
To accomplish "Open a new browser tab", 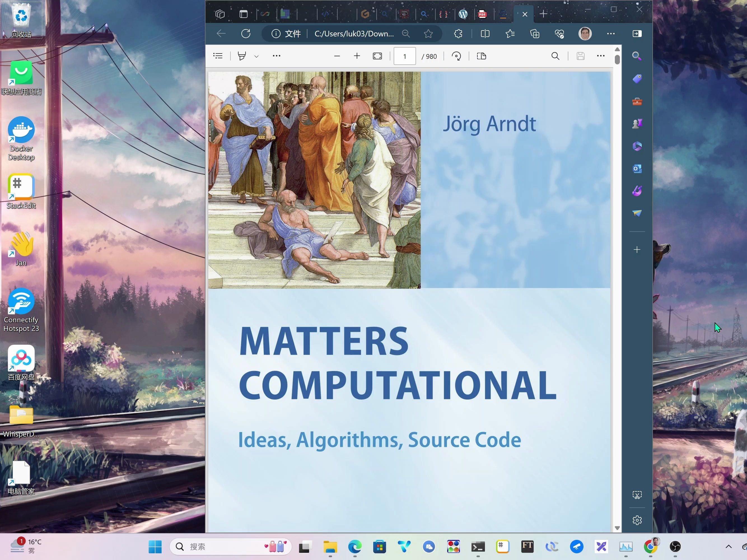I will pyautogui.click(x=543, y=14).
